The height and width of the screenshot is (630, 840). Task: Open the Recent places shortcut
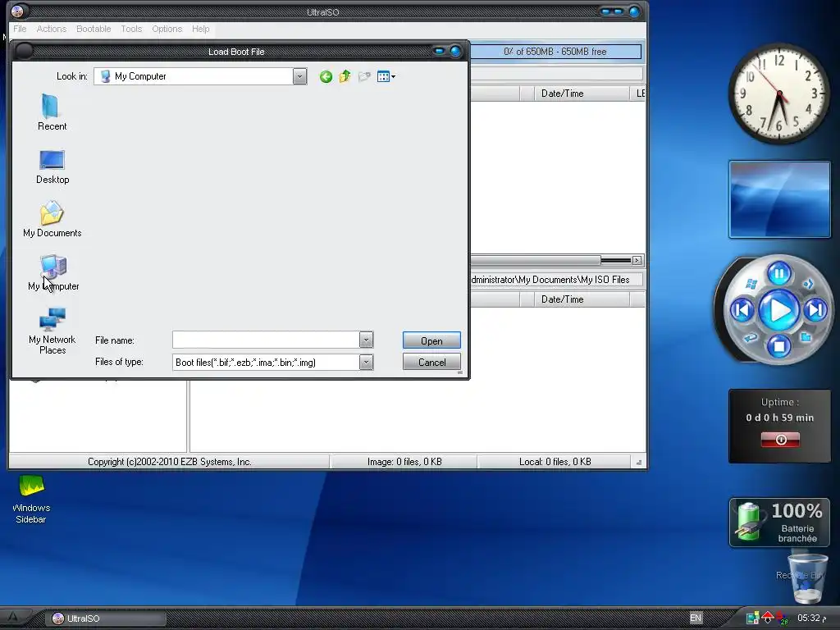[x=52, y=112]
